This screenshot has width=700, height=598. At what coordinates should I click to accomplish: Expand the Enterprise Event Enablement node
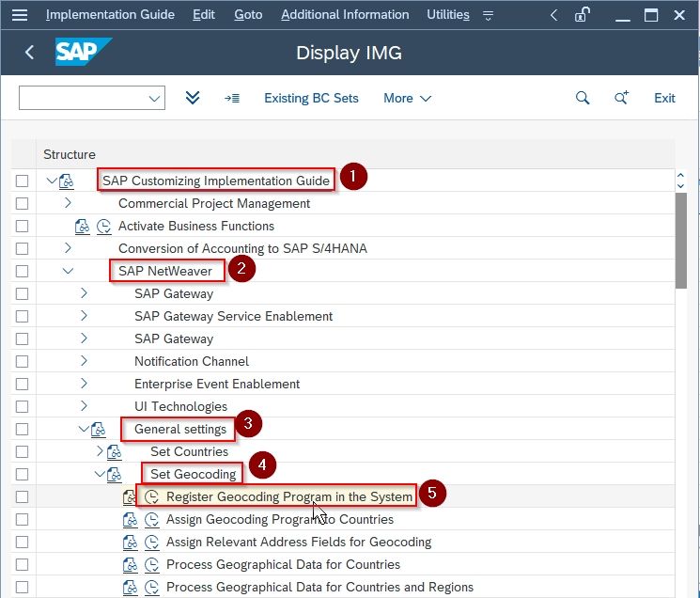(x=84, y=384)
